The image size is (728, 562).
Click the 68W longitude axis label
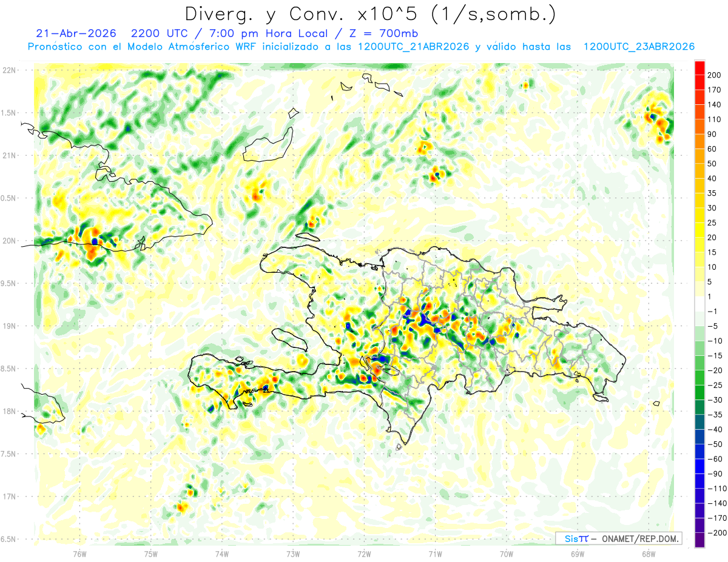pyautogui.click(x=648, y=554)
